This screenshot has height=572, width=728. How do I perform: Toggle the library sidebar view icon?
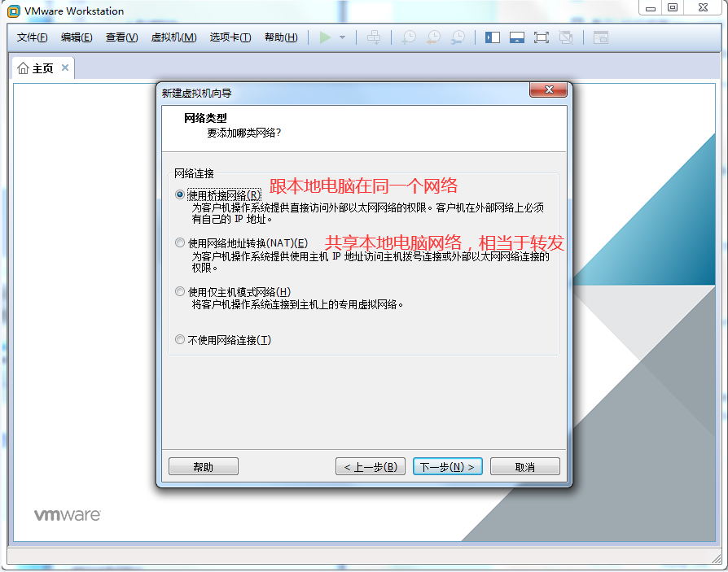click(493, 37)
